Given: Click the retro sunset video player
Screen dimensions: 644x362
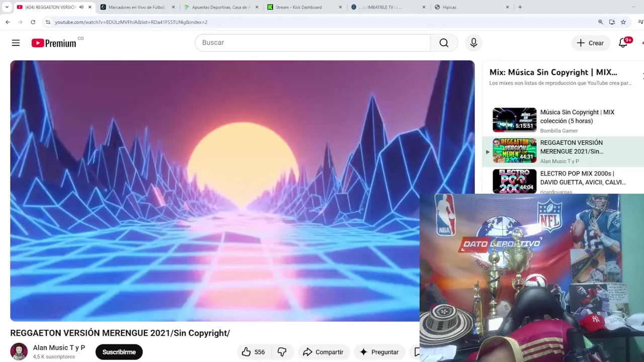Looking at the screenshot, I should coord(242,191).
